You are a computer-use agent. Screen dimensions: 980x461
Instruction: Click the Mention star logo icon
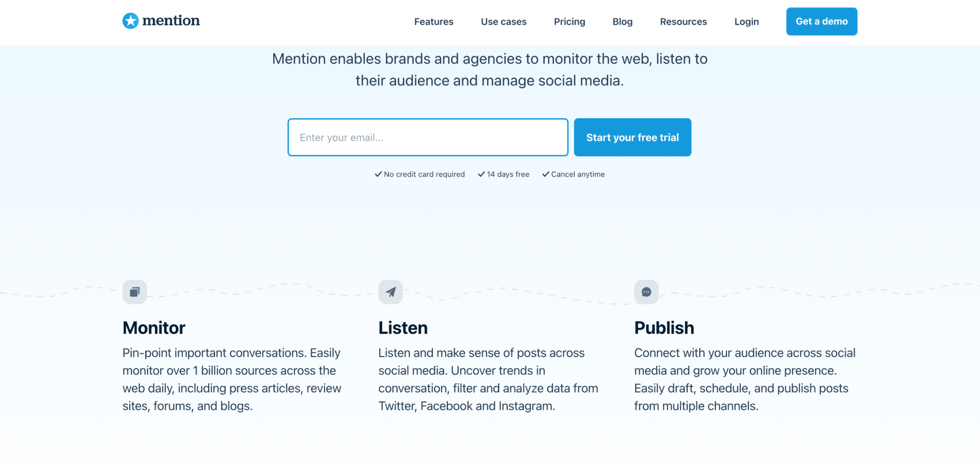tap(131, 21)
